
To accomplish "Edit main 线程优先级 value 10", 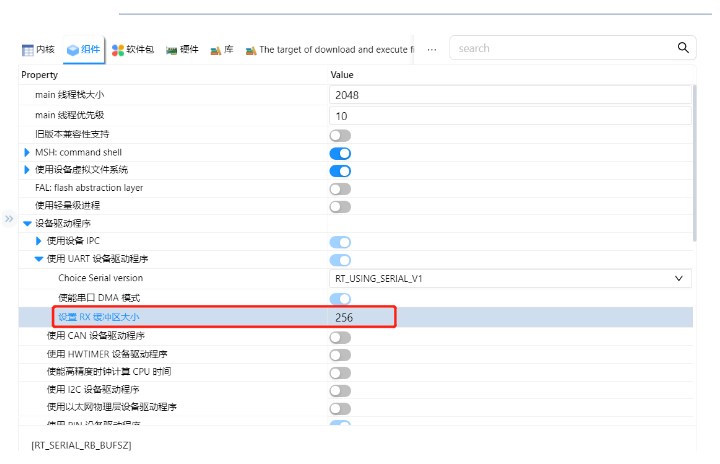I will point(510,116).
